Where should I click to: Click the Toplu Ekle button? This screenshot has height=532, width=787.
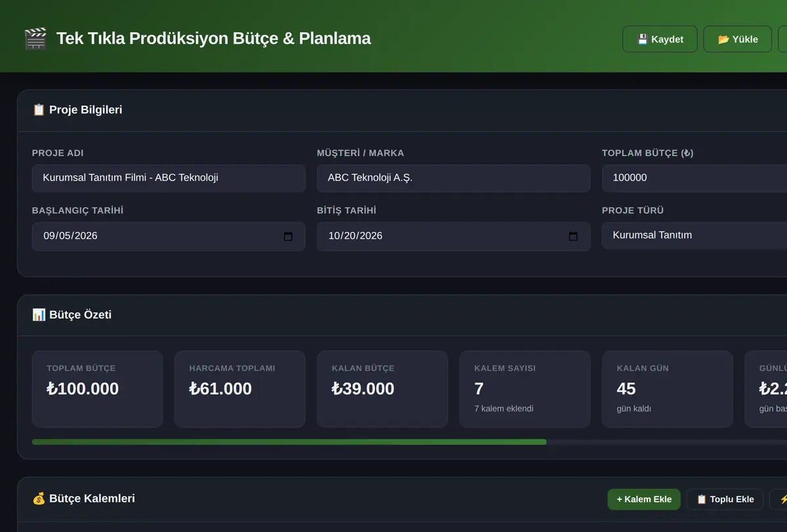click(725, 499)
